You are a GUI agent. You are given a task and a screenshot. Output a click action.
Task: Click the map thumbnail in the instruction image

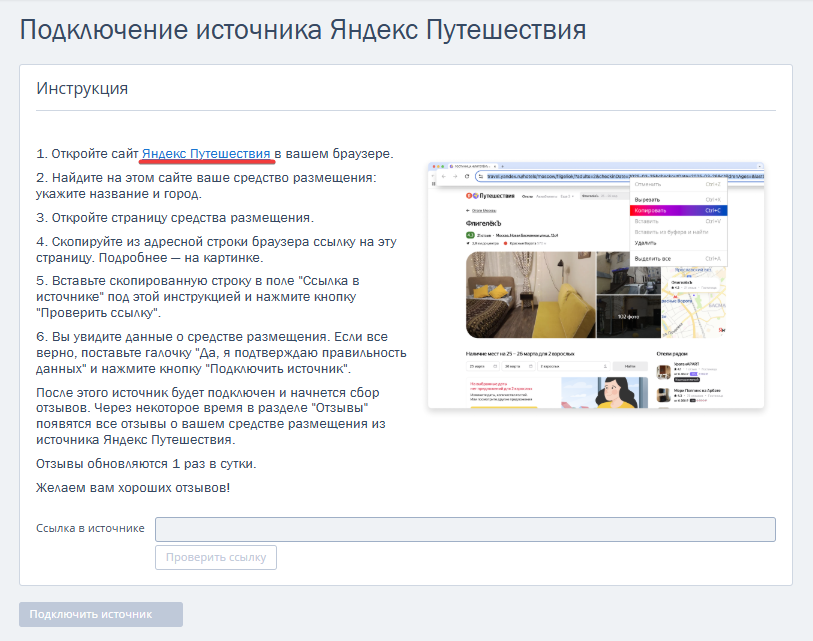[694, 301]
